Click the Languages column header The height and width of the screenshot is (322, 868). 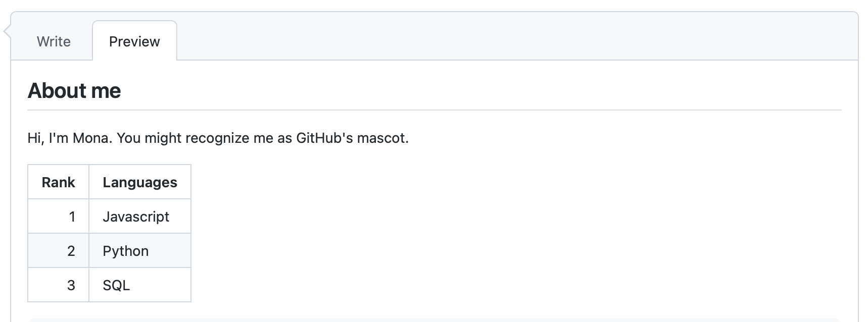pyautogui.click(x=140, y=182)
